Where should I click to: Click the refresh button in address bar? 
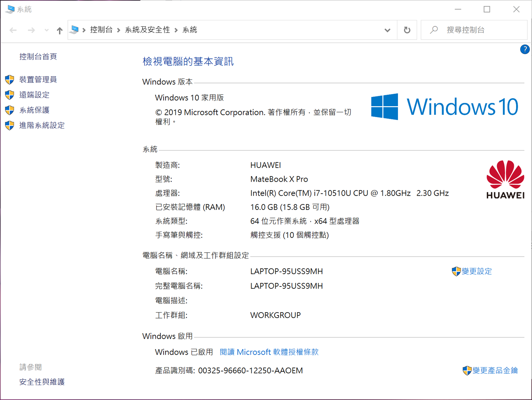pos(407,30)
